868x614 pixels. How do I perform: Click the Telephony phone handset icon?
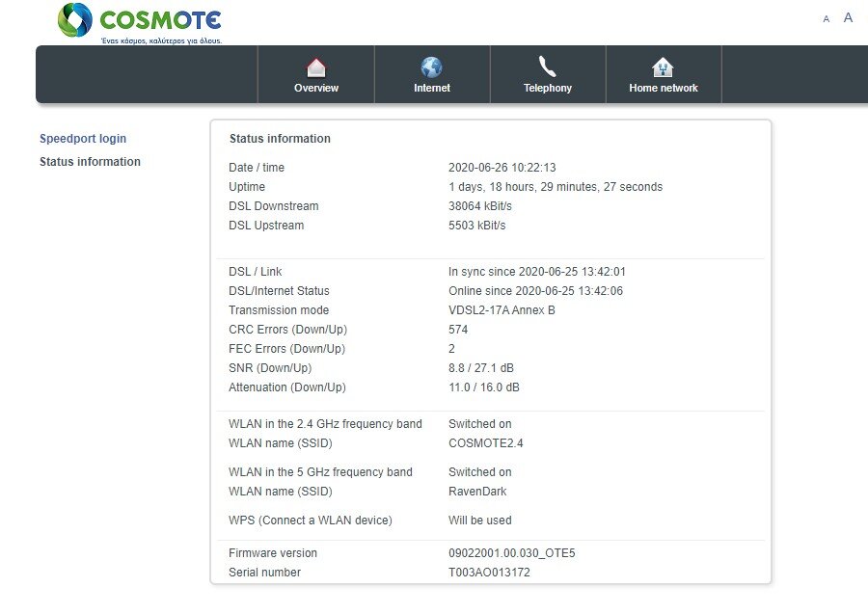[548, 67]
